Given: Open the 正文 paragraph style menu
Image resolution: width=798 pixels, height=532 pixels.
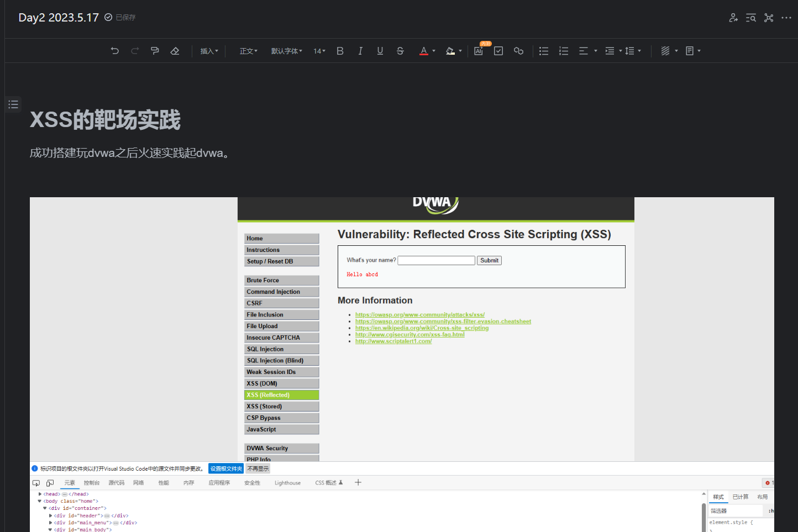Looking at the screenshot, I should (248, 51).
